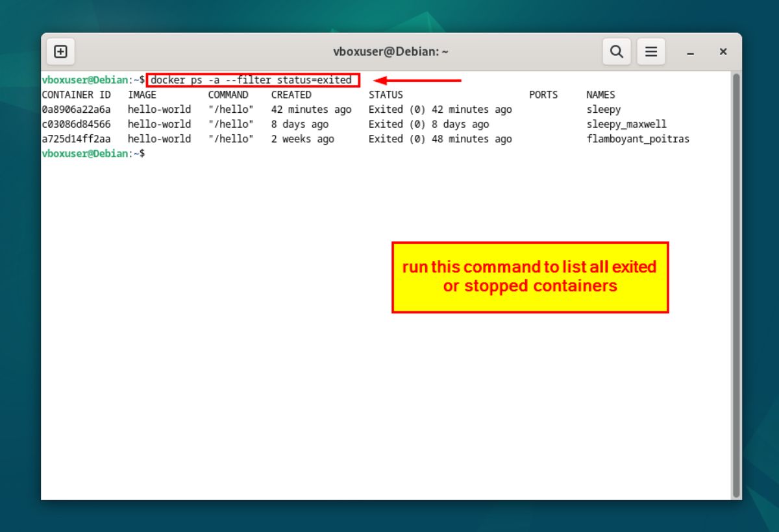Select container ID 0a8906a22a6a
This screenshot has width=779, height=532.
pos(76,110)
